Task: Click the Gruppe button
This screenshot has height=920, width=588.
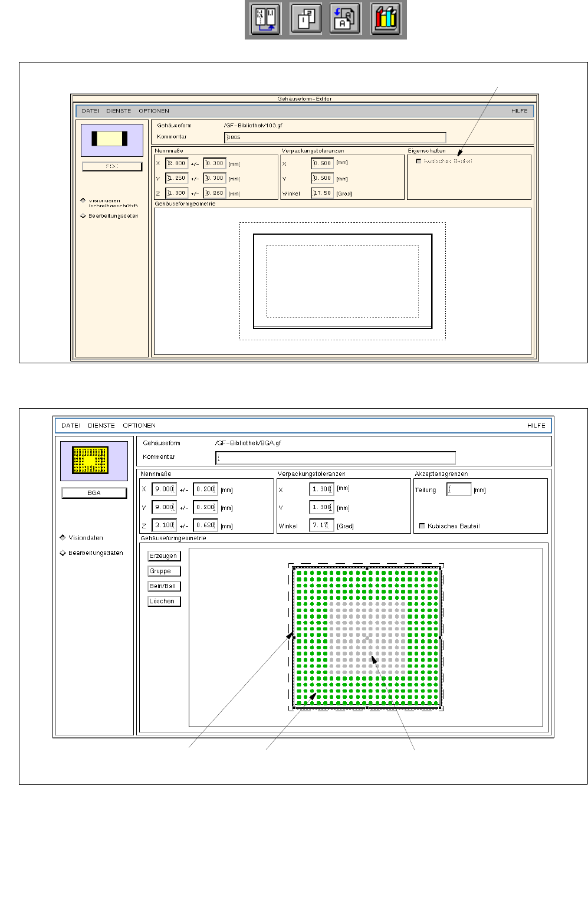Action: pos(163,571)
